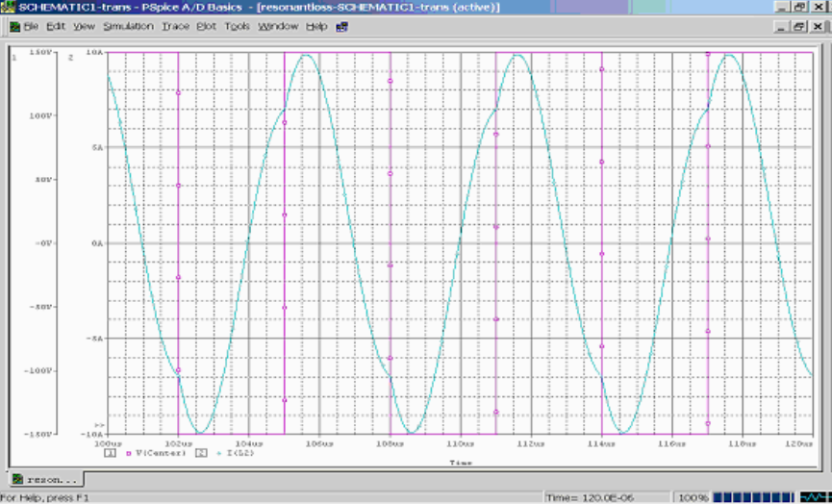
Task: Minimize the PSpice application window
Action: tap(782, 7)
